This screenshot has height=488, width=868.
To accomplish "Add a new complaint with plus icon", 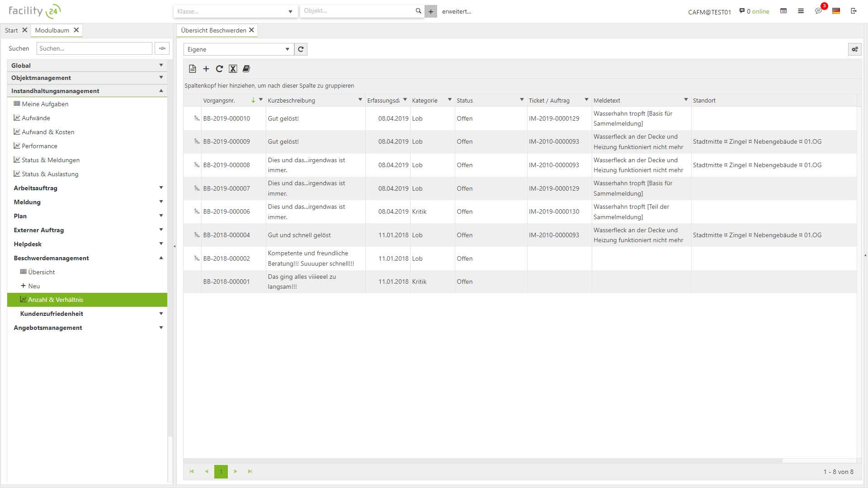I will 206,69.
